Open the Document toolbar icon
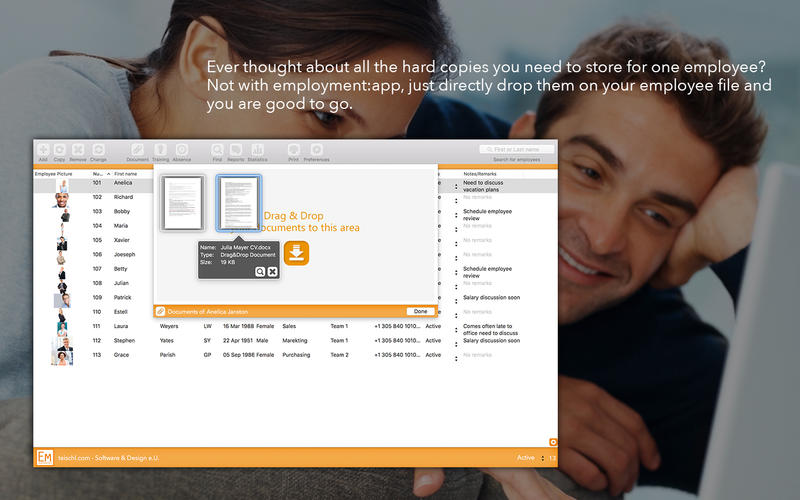The width and height of the screenshot is (800, 500). (x=137, y=149)
